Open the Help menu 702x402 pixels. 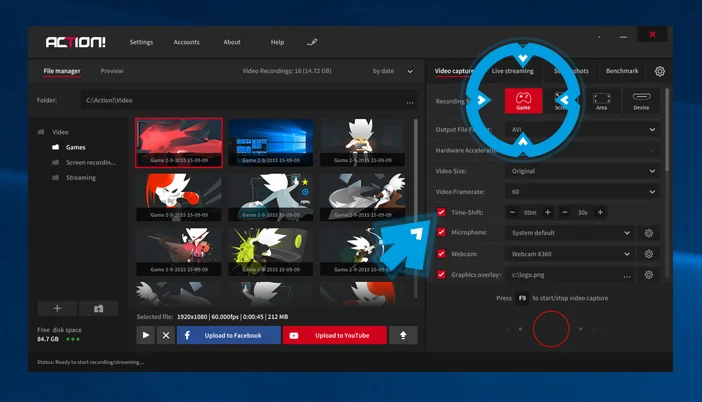(277, 42)
